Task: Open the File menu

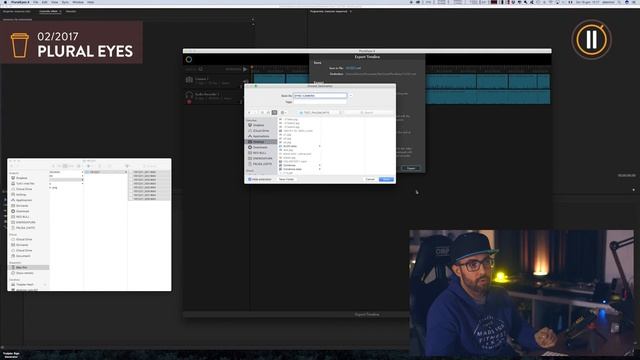Action: [36, 2]
